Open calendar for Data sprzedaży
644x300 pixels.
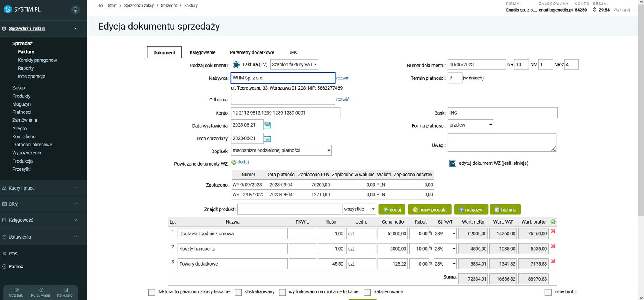point(267,139)
